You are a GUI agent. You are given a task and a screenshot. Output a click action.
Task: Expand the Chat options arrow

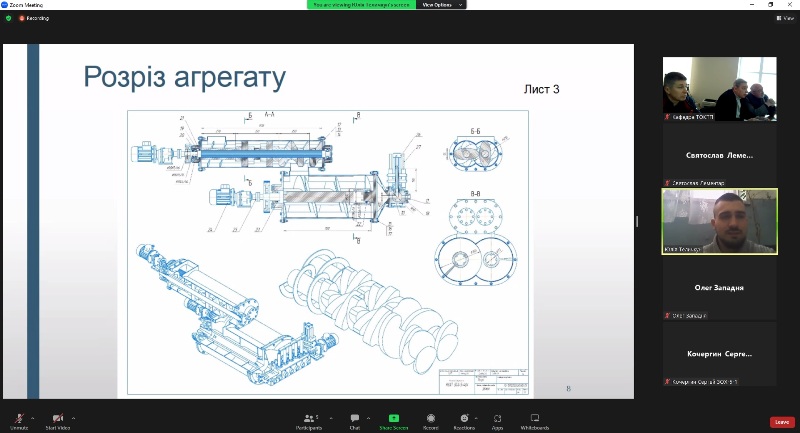pos(368,418)
